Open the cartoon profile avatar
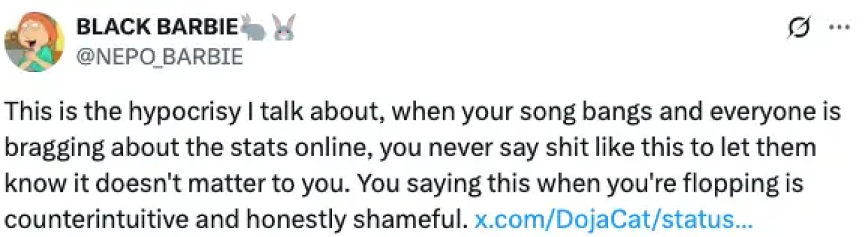 34,42
